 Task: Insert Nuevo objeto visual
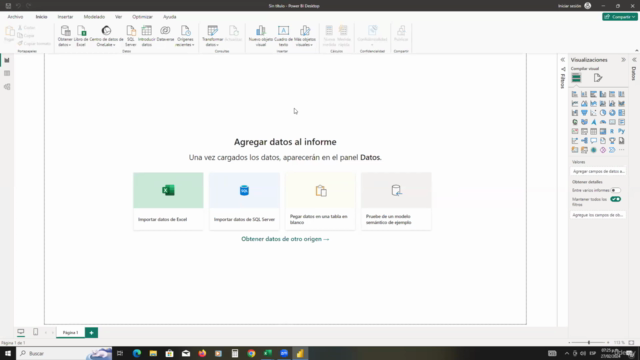(x=261, y=36)
